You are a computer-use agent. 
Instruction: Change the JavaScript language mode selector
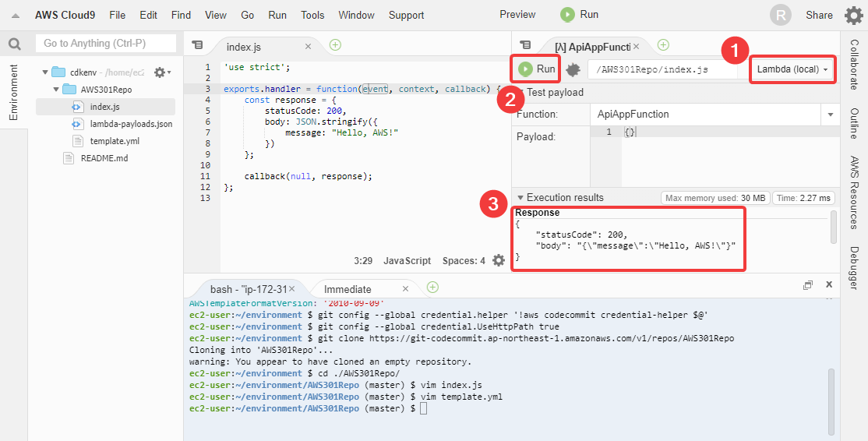pyautogui.click(x=407, y=260)
